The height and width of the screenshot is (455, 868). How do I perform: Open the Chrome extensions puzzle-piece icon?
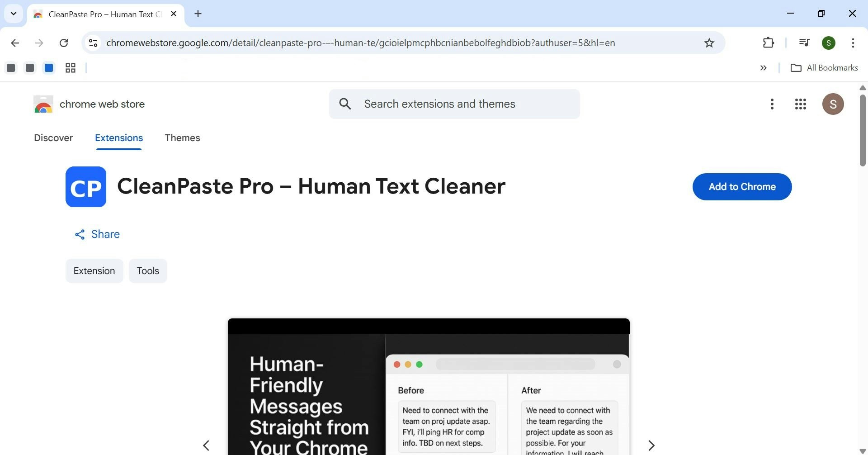point(768,43)
